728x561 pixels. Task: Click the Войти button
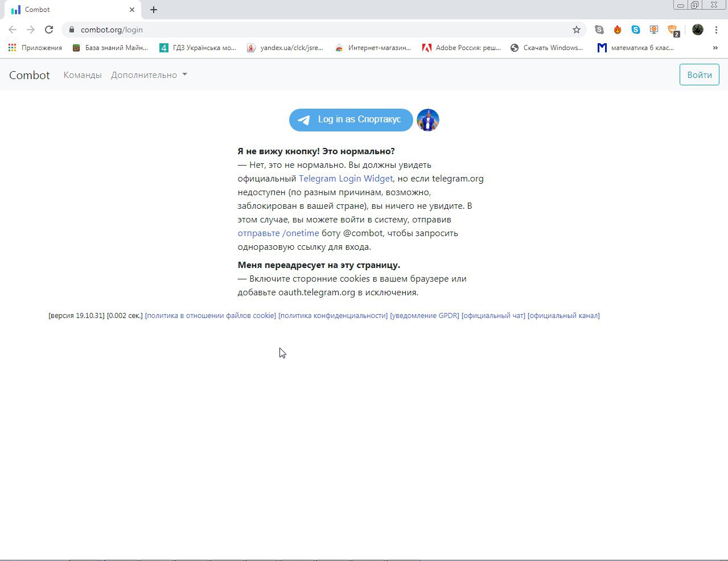pos(700,75)
